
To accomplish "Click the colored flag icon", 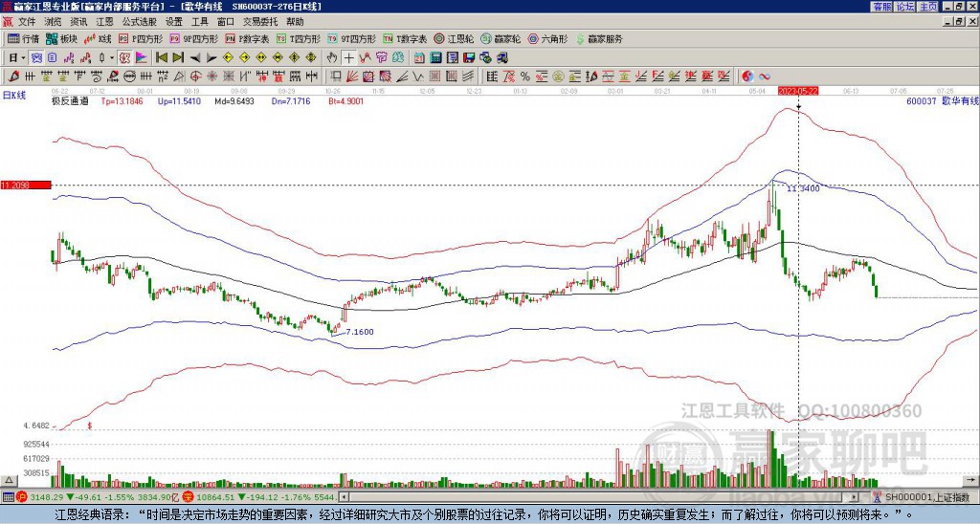I will tap(142, 58).
